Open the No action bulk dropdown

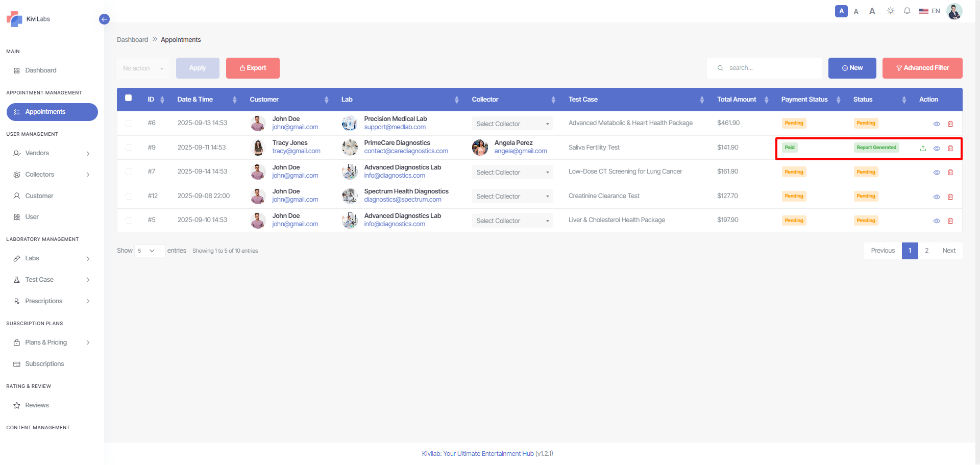pyautogui.click(x=143, y=68)
